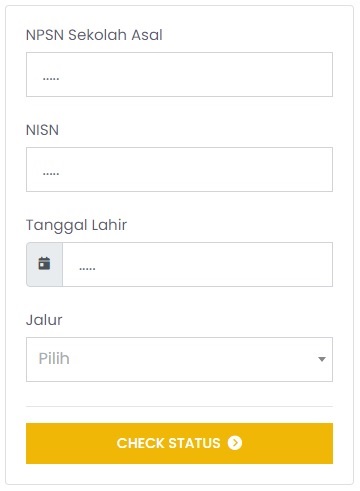
Task: Focus the NPSN Sekolah Asal input field
Action: [x=179, y=74]
